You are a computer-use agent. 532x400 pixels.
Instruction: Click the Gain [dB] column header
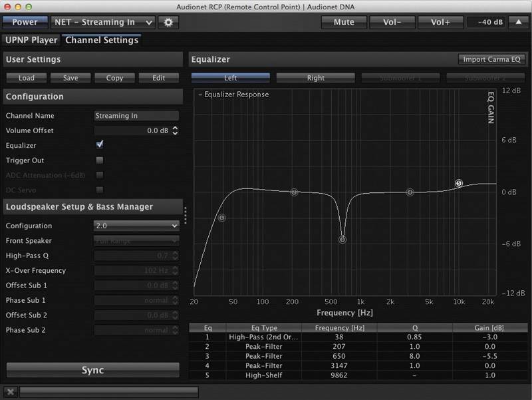point(489,327)
